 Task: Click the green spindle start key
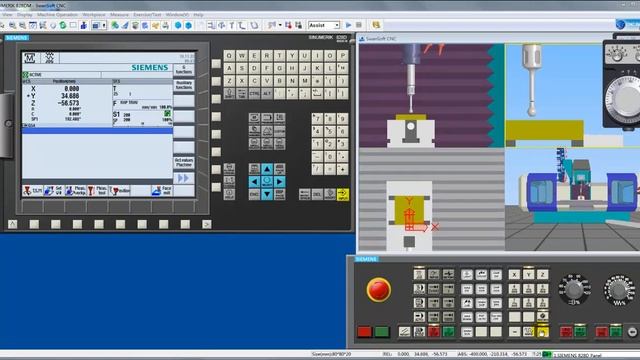580,332
